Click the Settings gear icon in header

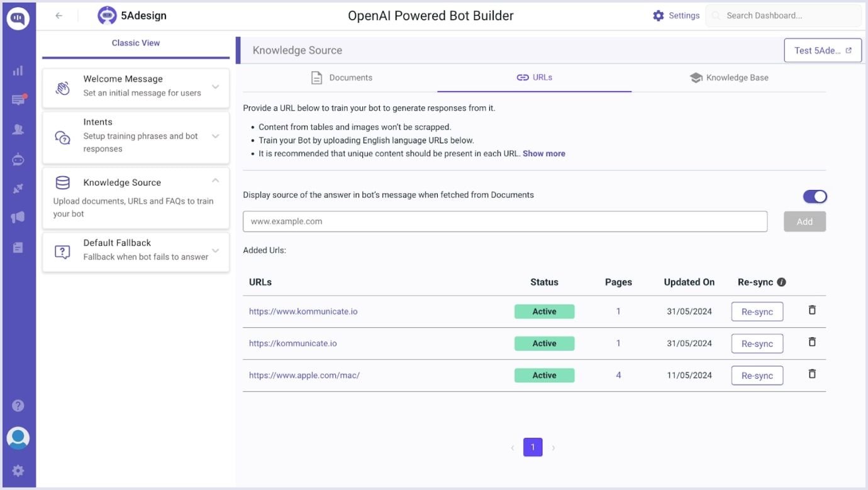(x=659, y=16)
